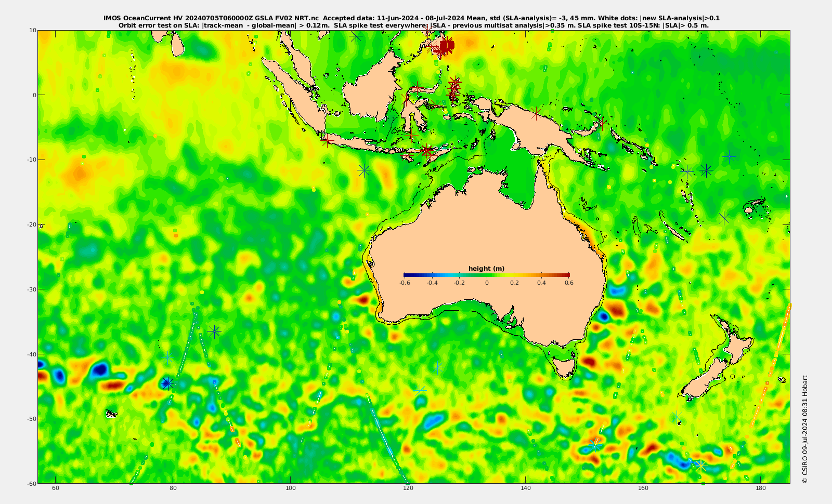The image size is (832, 504).
Task: Click the colorbar label '0.2'
Action: click(x=514, y=283)
